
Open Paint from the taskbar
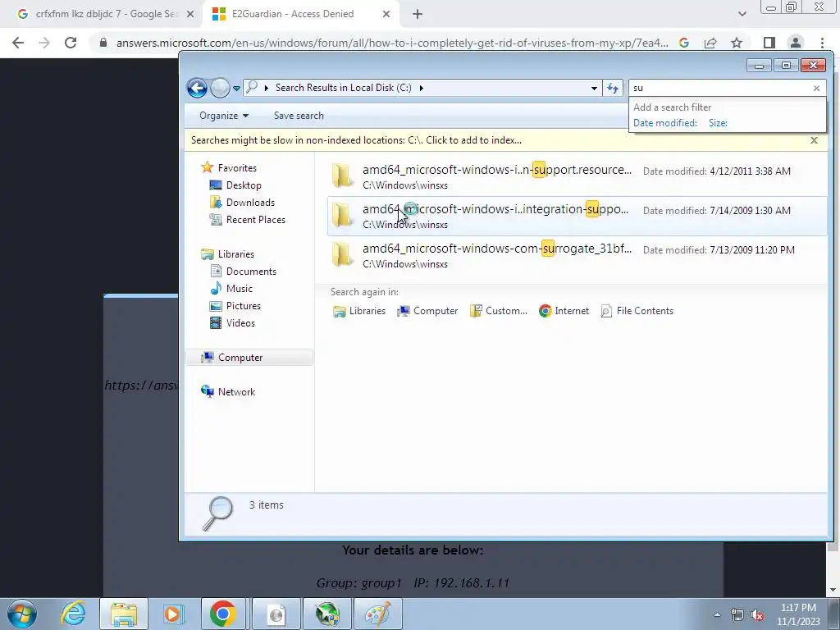point(377,614)
